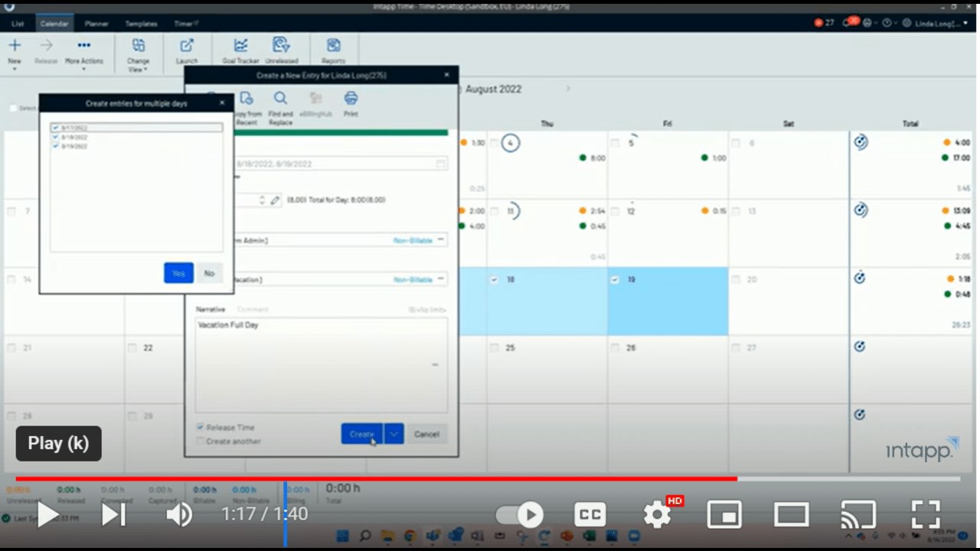Click the Create button

tap(362, 434)
